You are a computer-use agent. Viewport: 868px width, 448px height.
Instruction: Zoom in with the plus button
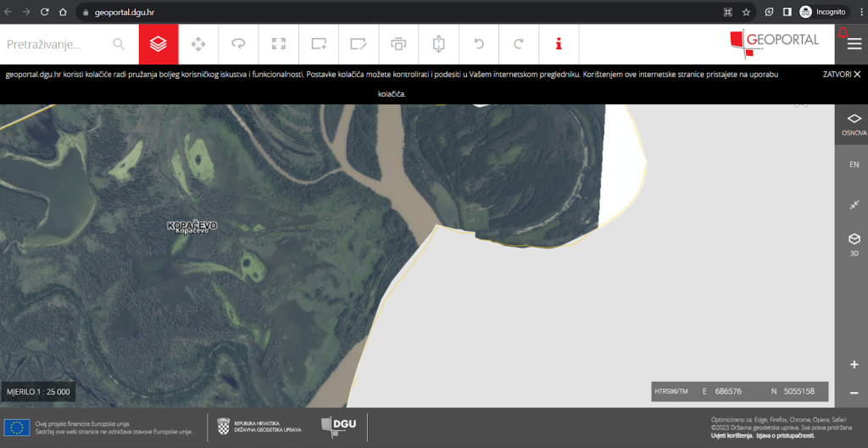point(854,364)
